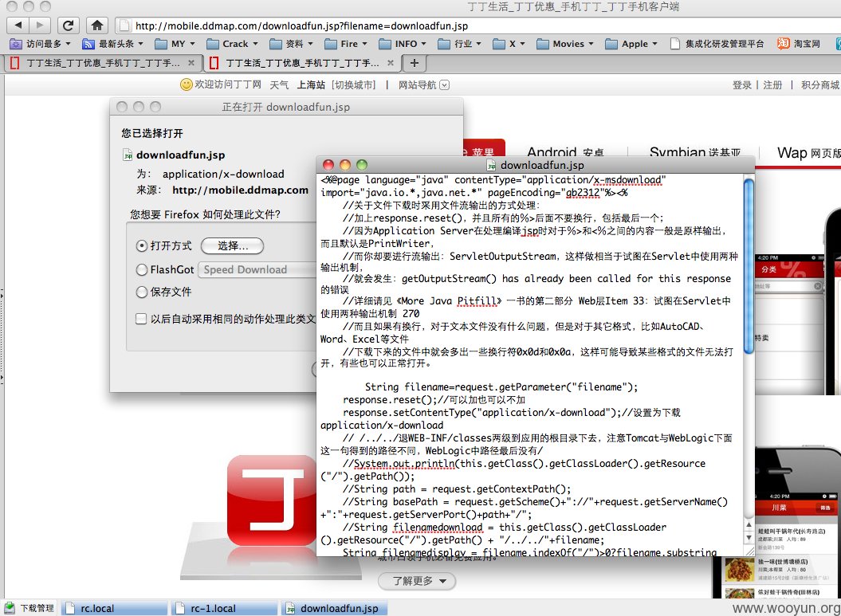The image size is (841, 616).
Task: Click the 分类 button on the phone screenshot
Action: (x=768, y=269)
